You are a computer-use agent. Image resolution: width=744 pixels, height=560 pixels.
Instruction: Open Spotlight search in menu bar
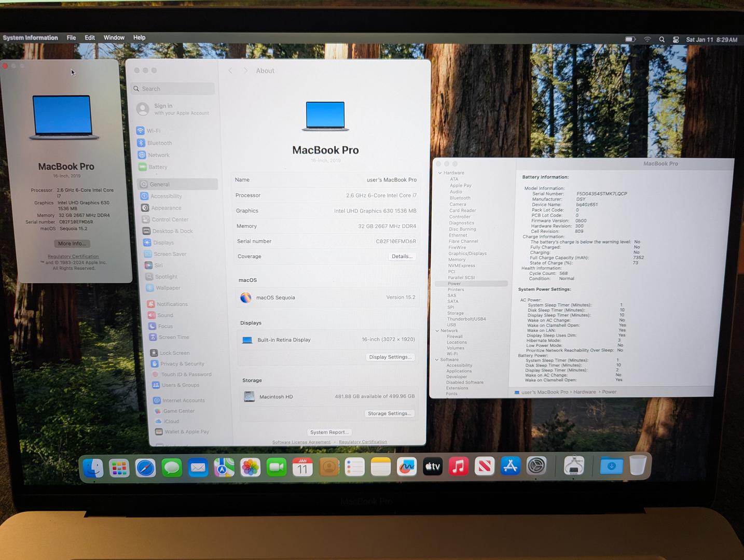(x=662, y=39)
